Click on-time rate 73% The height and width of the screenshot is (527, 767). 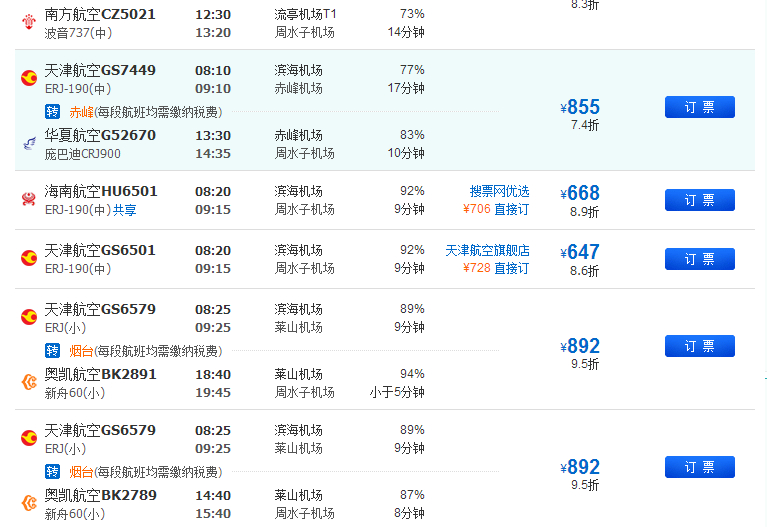[412, 14]
